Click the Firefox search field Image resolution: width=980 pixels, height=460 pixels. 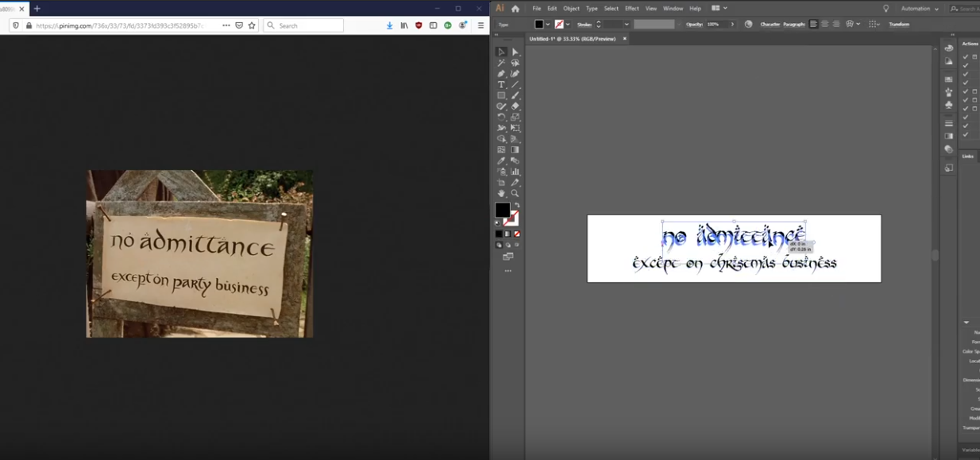click(x=303, y=25)
